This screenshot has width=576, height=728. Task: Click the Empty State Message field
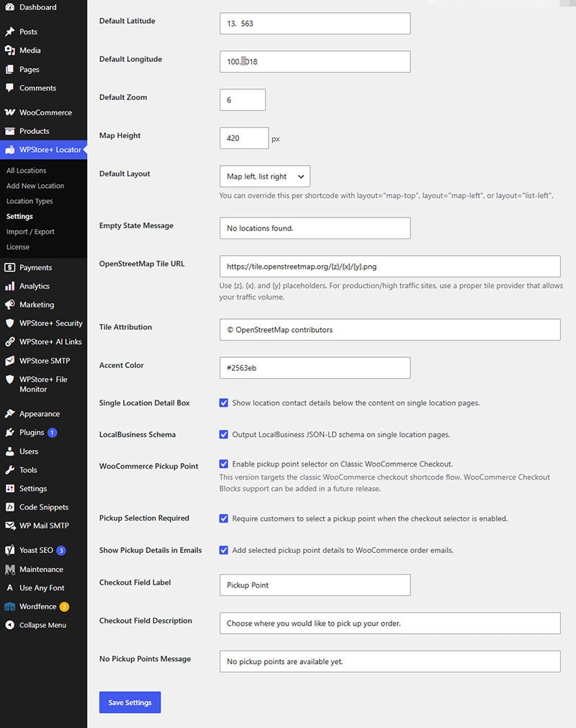coord(315,228)
